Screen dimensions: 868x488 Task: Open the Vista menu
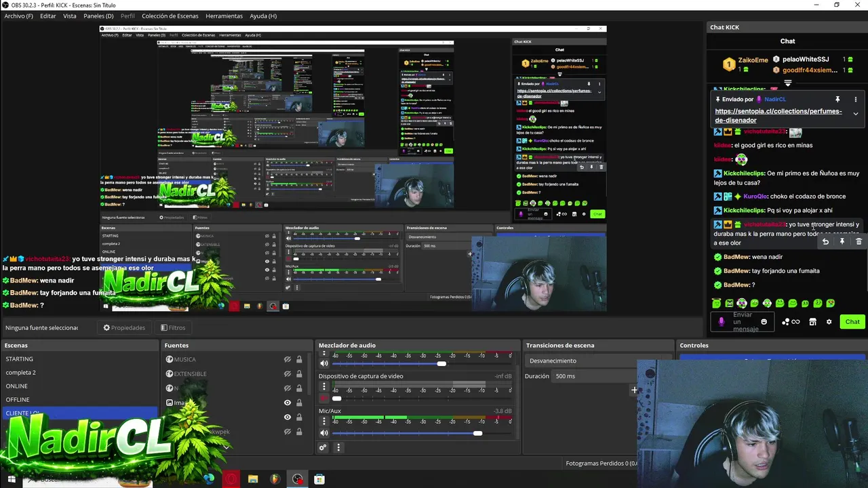(x=69, y=16)
